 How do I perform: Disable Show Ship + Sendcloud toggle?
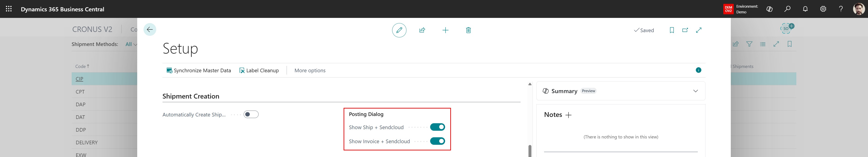(437, 127)
